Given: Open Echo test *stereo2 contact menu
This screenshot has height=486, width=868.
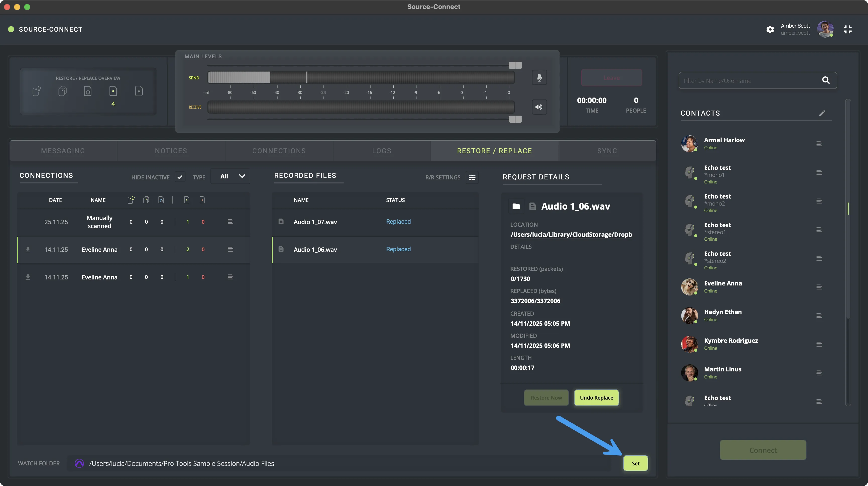Looking at the screenshot, I should [x=819, y=259].
